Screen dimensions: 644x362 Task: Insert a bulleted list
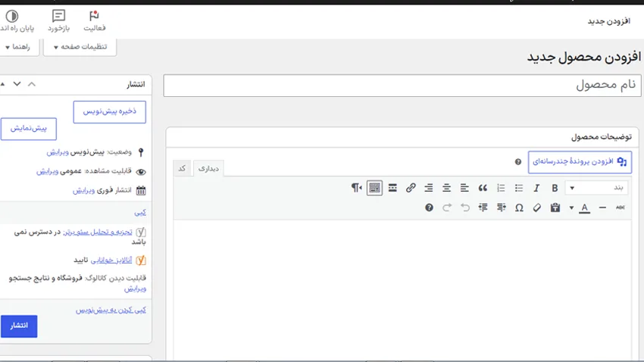pyautogui.click(x=519, y=188)
